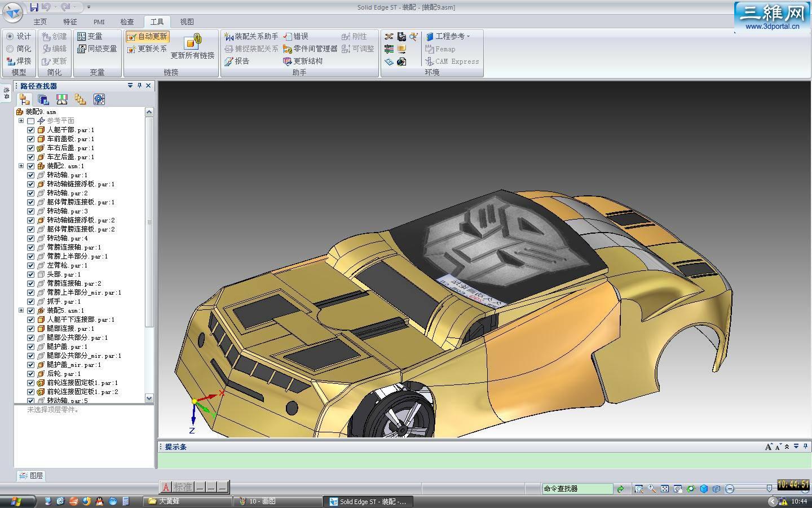Open the sensors tab in PathFinder
812x508 pixels.
click(x=62, y=99)
